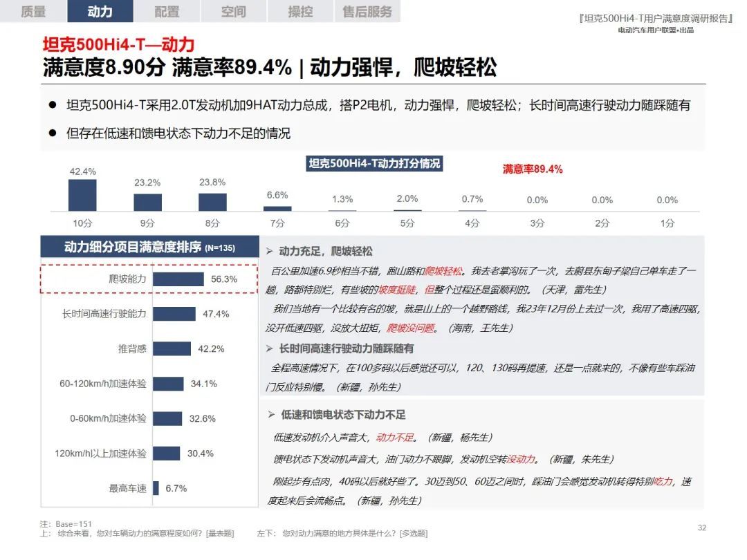Click the 电动汽车用户联盟·出品 credit
Image resolution: width=747 pixels, height=560 pixels.
tap(656, 30)
